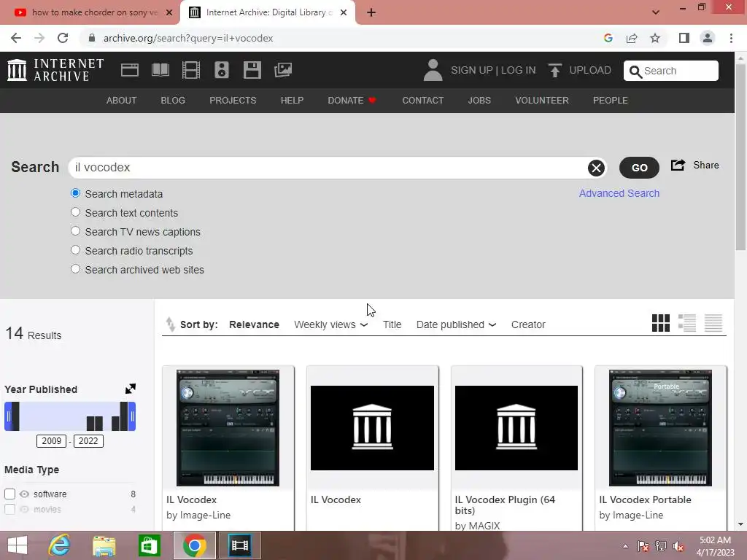Open a new browser tab
The height and width of the screenshot is (560, 747).
(371, 12)
